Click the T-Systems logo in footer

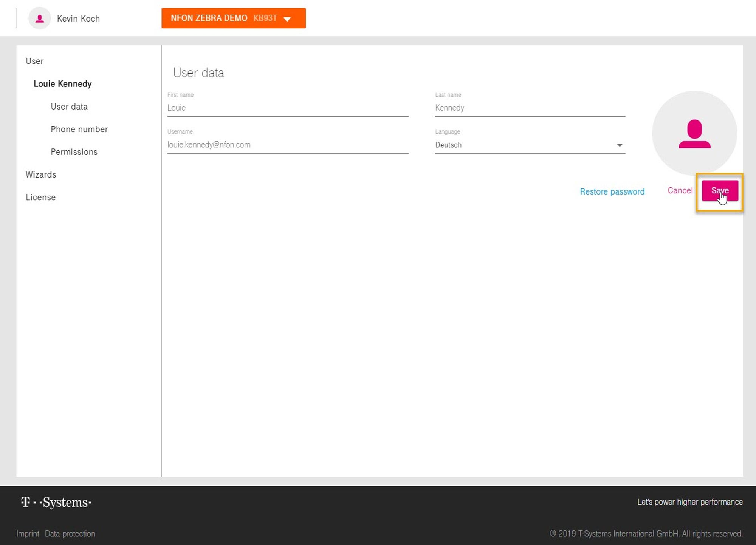(56, 502)
